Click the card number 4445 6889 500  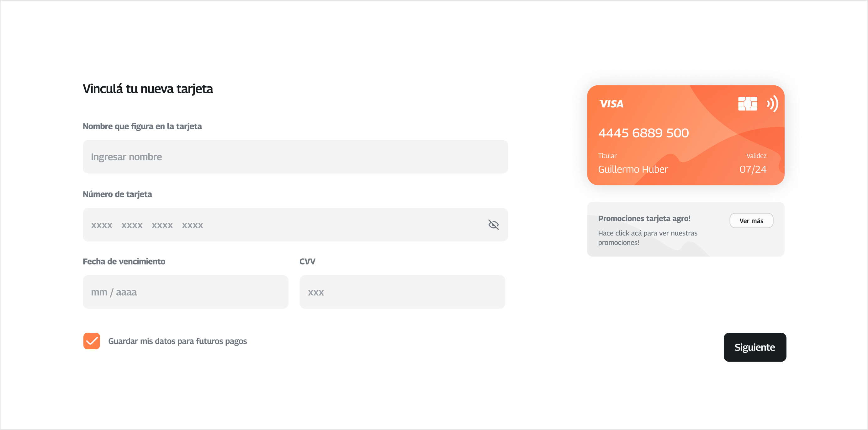[x=643, y=133]
